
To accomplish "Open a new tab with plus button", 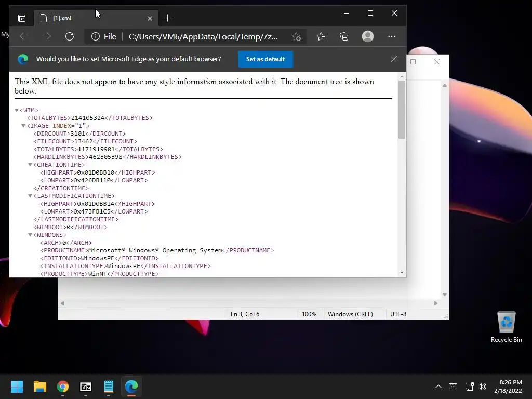I will pyautogui.click(x=167, y=18).
